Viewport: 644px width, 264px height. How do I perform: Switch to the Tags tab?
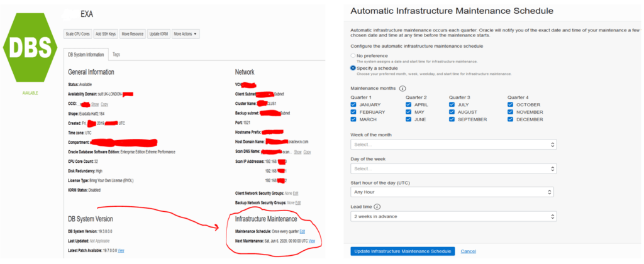point(116,54)
